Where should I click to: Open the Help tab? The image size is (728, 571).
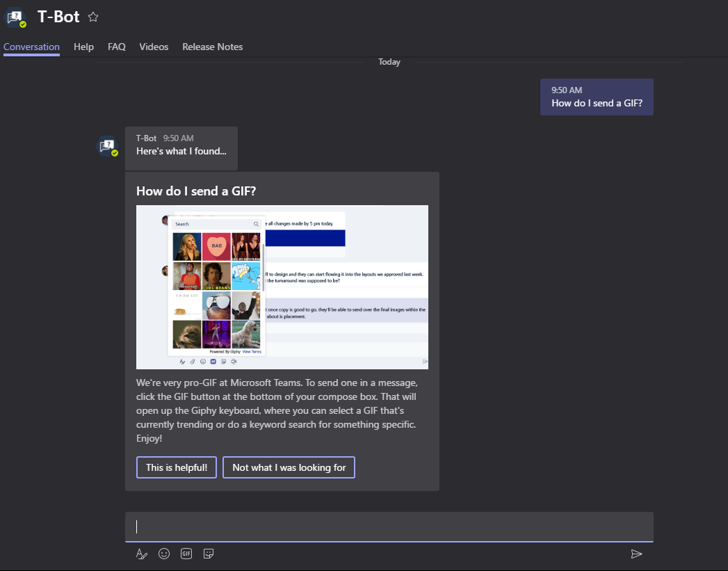point(83,47)
